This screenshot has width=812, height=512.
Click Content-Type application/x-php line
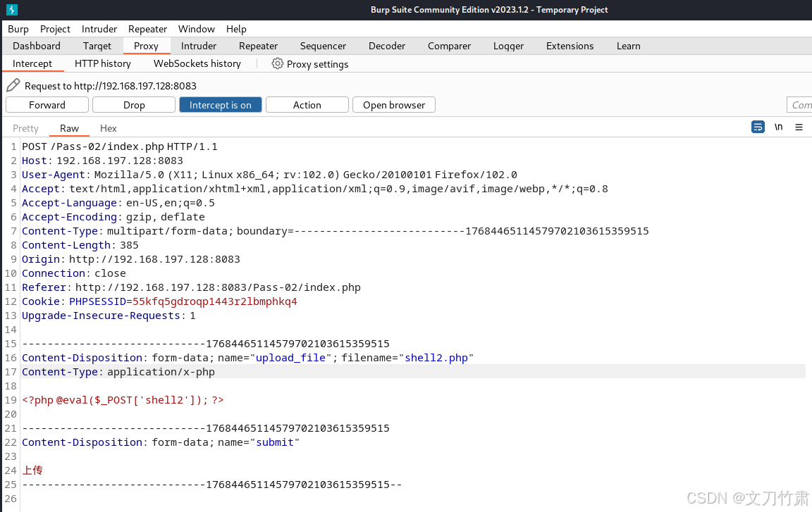coord(118,372)
